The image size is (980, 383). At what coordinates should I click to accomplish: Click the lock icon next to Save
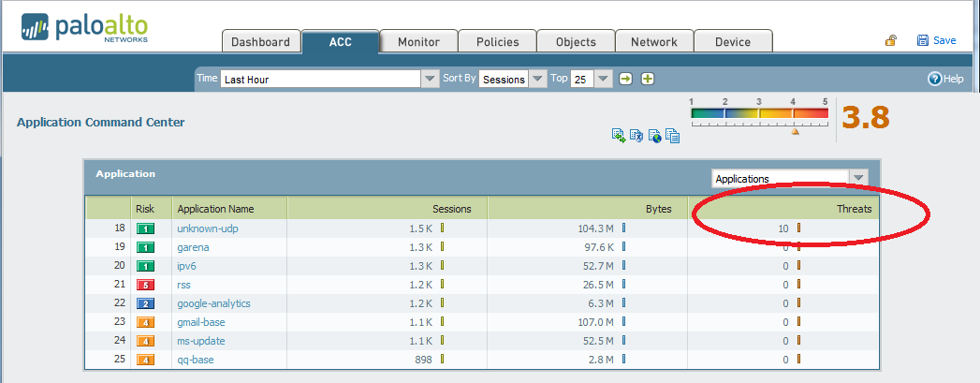(891, 40)
